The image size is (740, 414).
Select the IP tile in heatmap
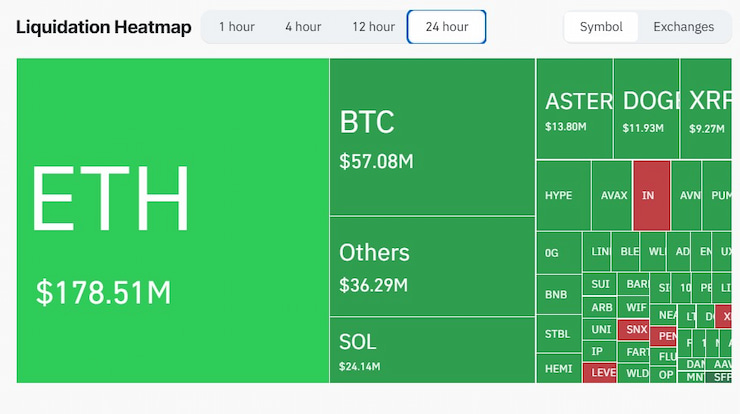tap(599, 351)
